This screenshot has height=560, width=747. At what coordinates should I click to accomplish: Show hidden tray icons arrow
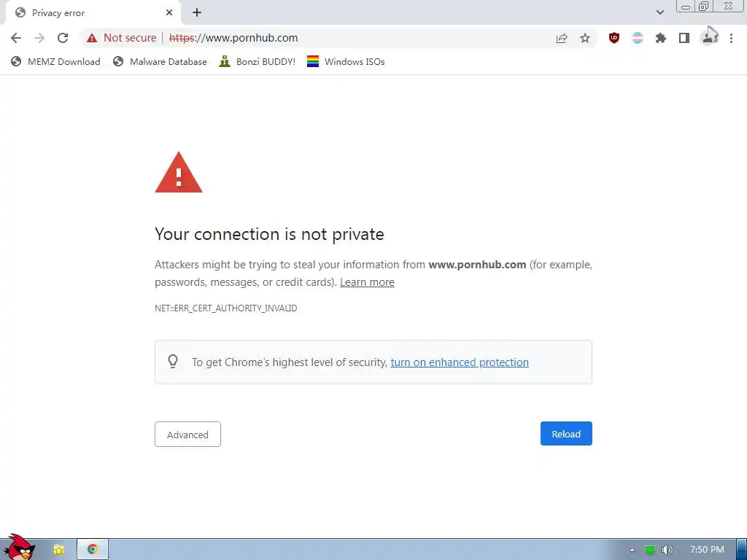coord(632,550)
